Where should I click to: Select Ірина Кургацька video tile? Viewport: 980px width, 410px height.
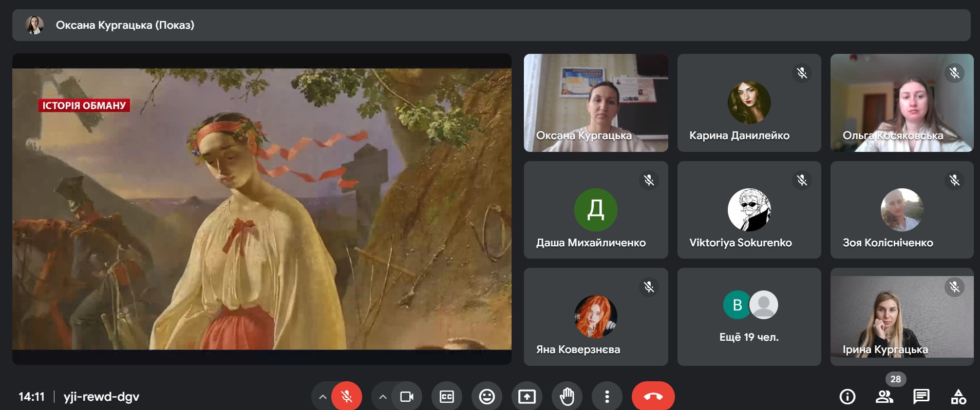click(902, 317)
